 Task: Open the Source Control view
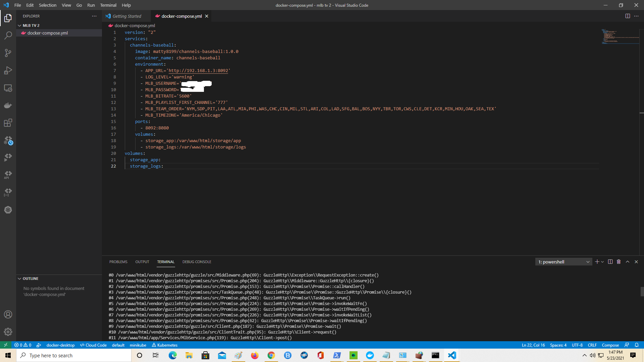(8, 53)
